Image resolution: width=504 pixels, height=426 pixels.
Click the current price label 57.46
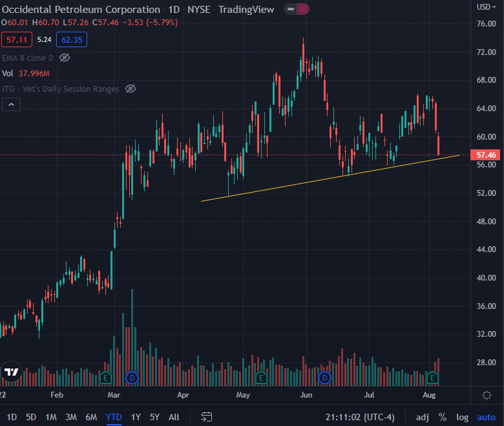point(486,155)
